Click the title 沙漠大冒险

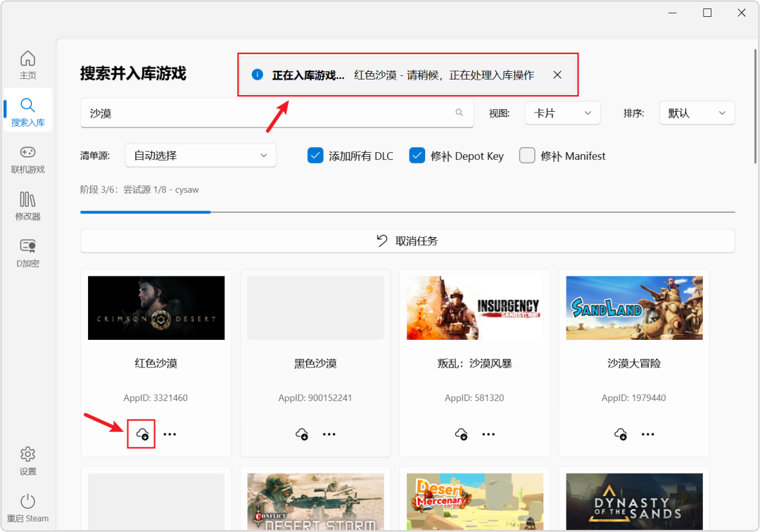(635, 363)
